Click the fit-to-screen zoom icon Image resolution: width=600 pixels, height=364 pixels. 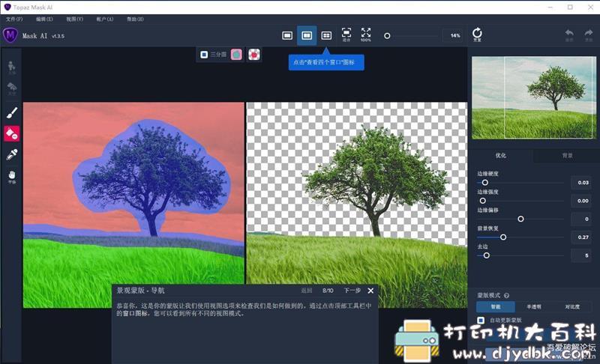point(346,34)
